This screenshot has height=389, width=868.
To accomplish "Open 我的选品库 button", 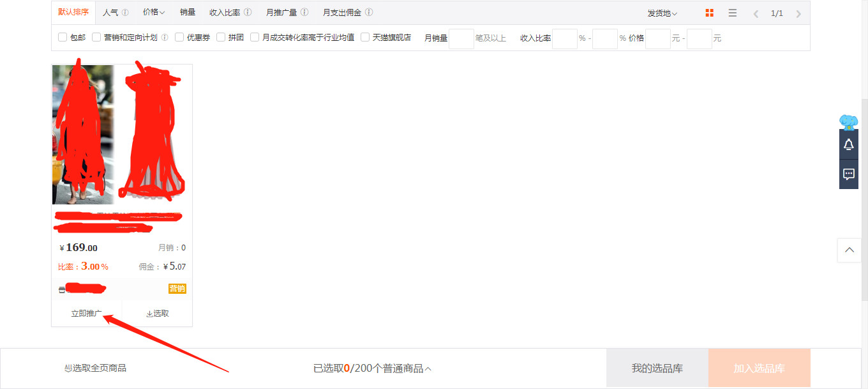I will point(657,369).
